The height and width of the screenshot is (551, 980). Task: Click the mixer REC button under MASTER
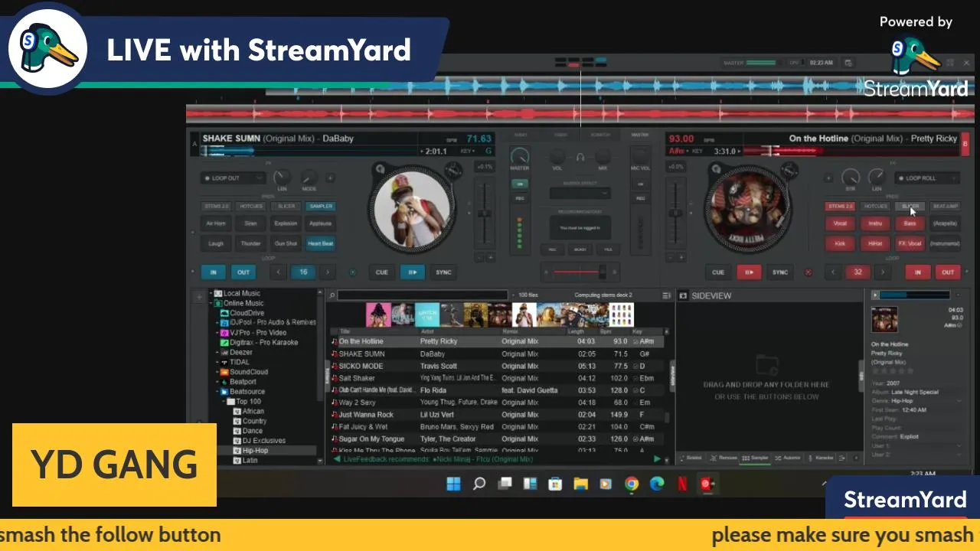[x=520, y=198]
